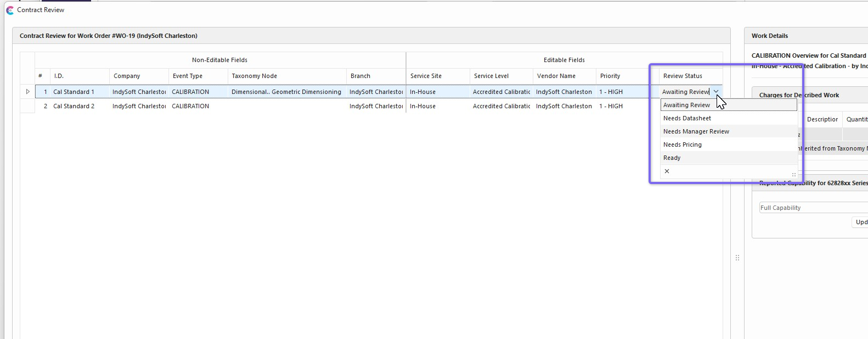This screenshot has height=339, width=868.
Task: Click the X button in dropdown footer
Action: [667, 171]
